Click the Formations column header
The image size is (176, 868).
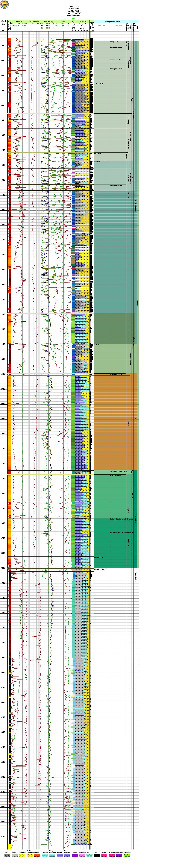click(x=118, y=26)
